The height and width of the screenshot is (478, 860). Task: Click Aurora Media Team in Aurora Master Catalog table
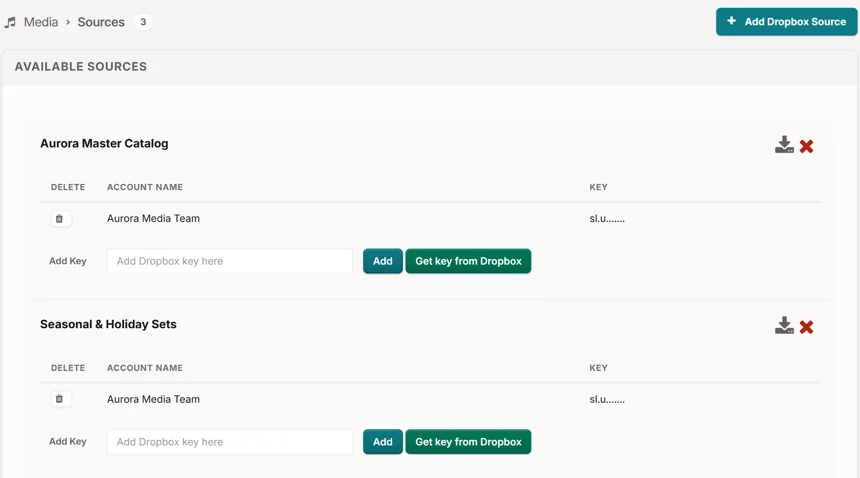(x=153, y=218)
